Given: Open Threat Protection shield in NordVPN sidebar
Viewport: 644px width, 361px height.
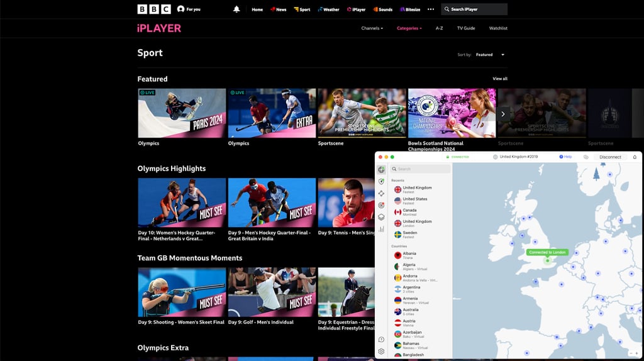Looking at the screenshot, I should point(382,182).
